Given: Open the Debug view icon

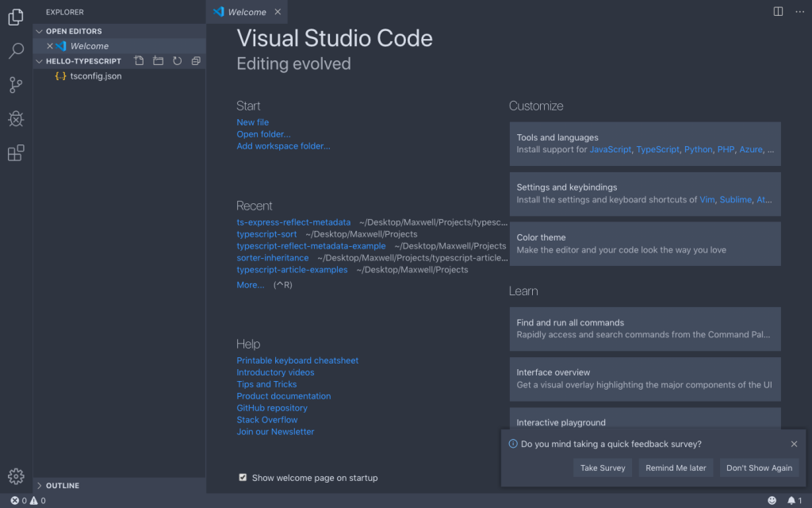Looking at the screenshot, I should coord(16,119).
